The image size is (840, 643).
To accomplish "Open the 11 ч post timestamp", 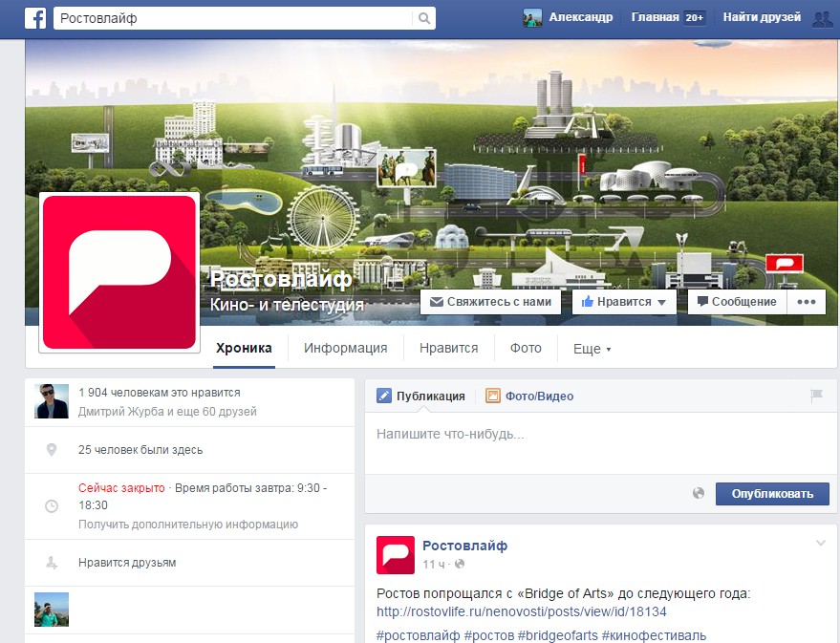I will point(434,565).
